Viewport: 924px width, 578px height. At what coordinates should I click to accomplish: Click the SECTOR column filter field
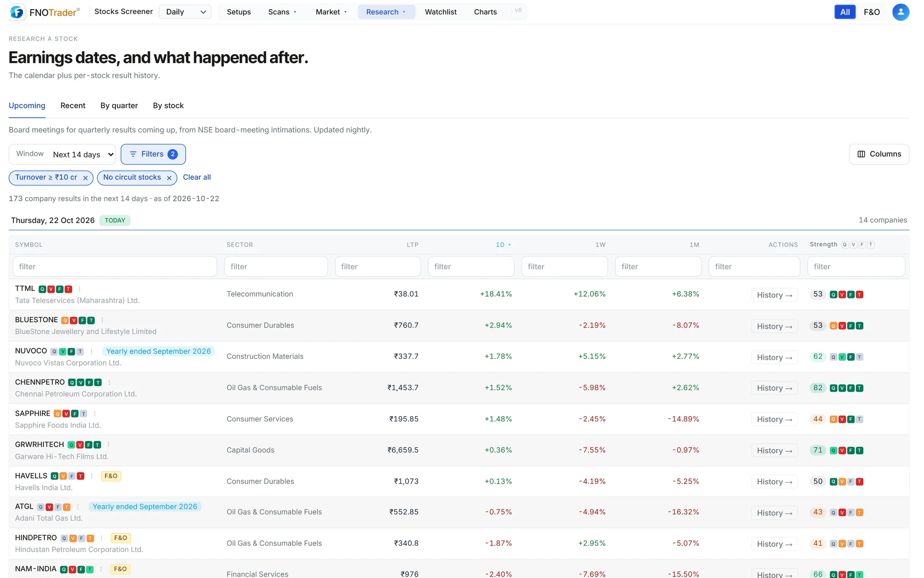pos(276,266)
